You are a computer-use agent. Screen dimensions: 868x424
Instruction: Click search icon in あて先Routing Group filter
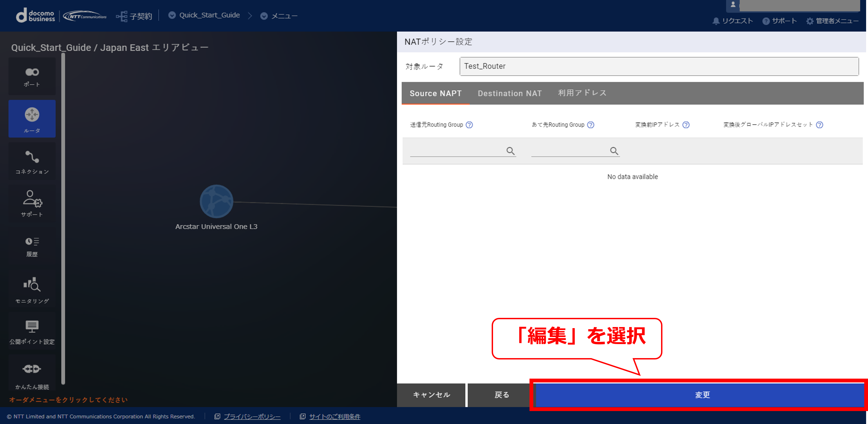tap(614, 151)
